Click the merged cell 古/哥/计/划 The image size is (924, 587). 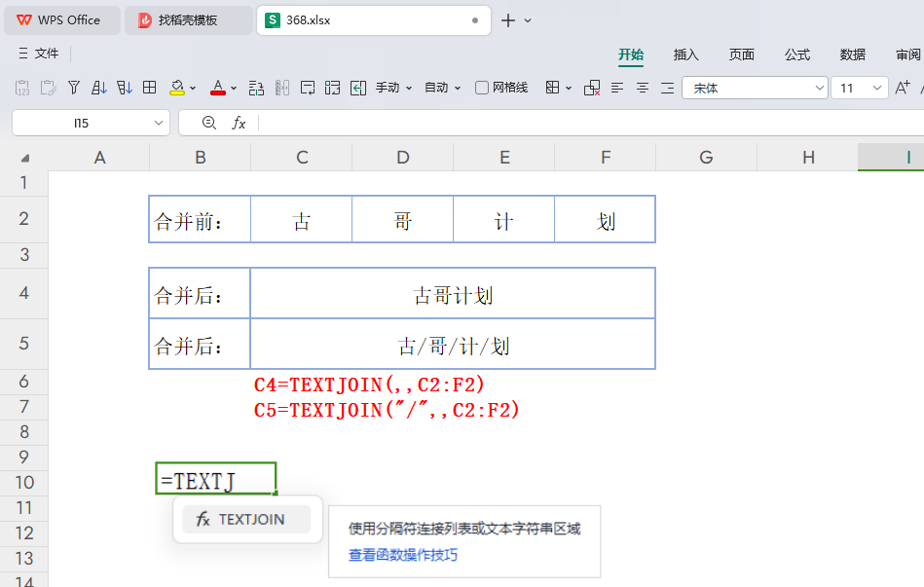[x=453, y=345]
